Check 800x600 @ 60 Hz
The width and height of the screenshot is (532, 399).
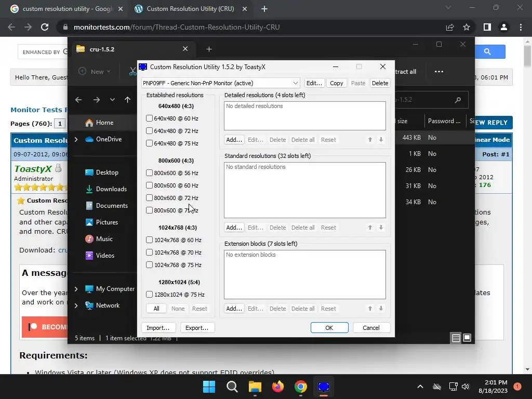click(149, 185)
